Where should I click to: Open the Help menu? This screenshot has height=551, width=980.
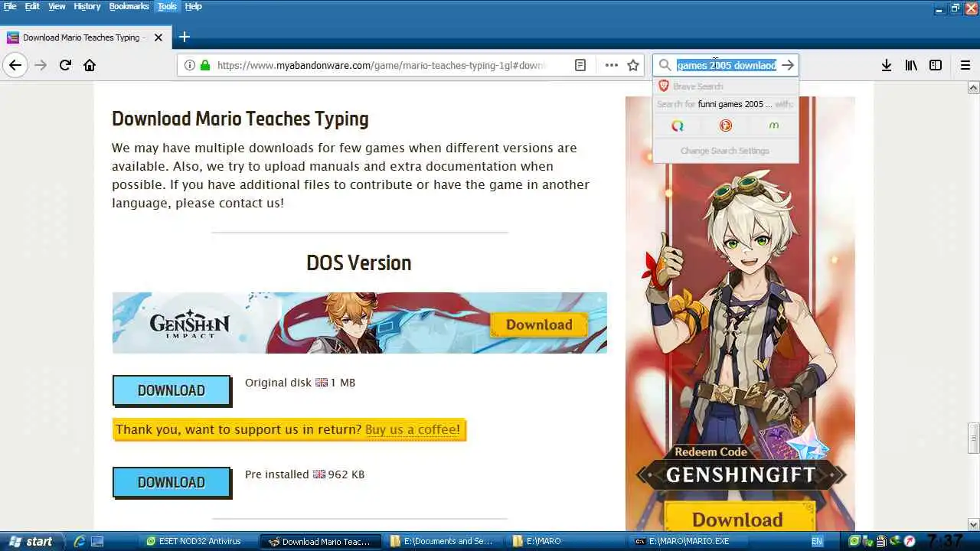(x=194, y=6)
